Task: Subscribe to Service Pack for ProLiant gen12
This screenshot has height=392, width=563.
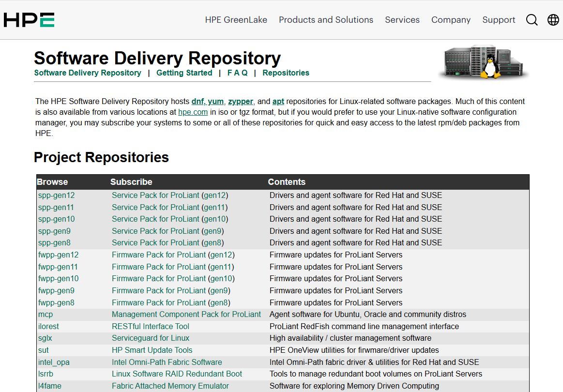Action: pos(170,196)
